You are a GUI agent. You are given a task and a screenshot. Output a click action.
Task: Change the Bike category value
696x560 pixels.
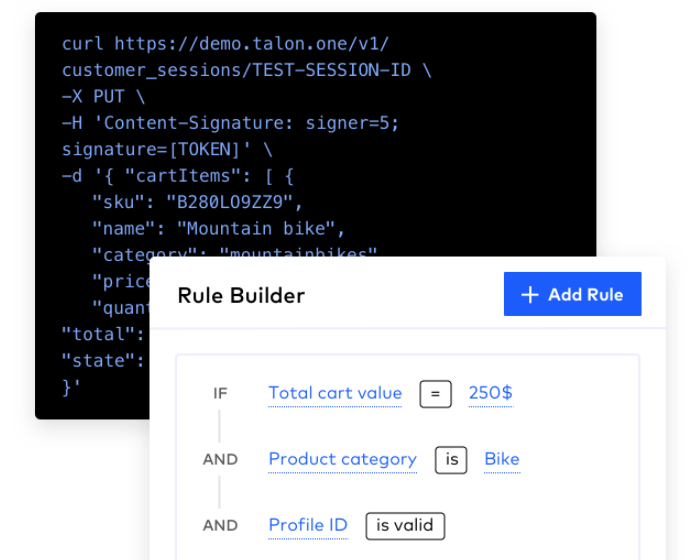click(502, 459)
